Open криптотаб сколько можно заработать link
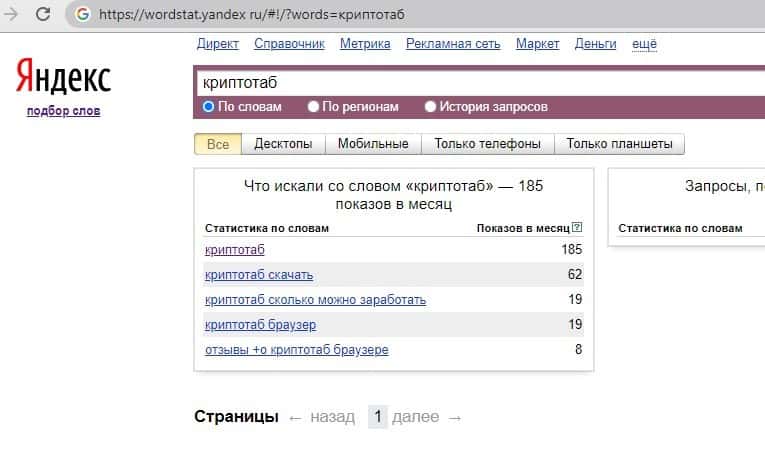 (315, 300)
